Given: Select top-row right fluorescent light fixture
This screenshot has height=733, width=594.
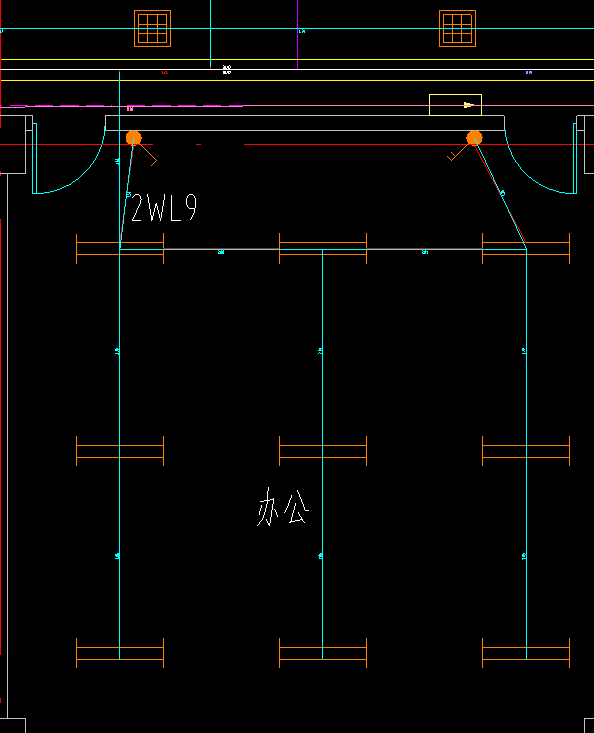Looking at the screenshot, I should (x=526, y=249).
